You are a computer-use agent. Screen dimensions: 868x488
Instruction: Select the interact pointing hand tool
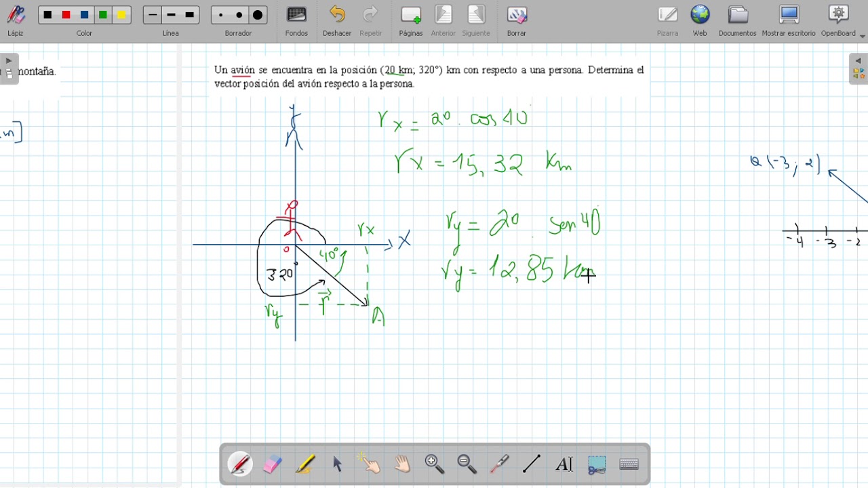click(x=370, y=464)
